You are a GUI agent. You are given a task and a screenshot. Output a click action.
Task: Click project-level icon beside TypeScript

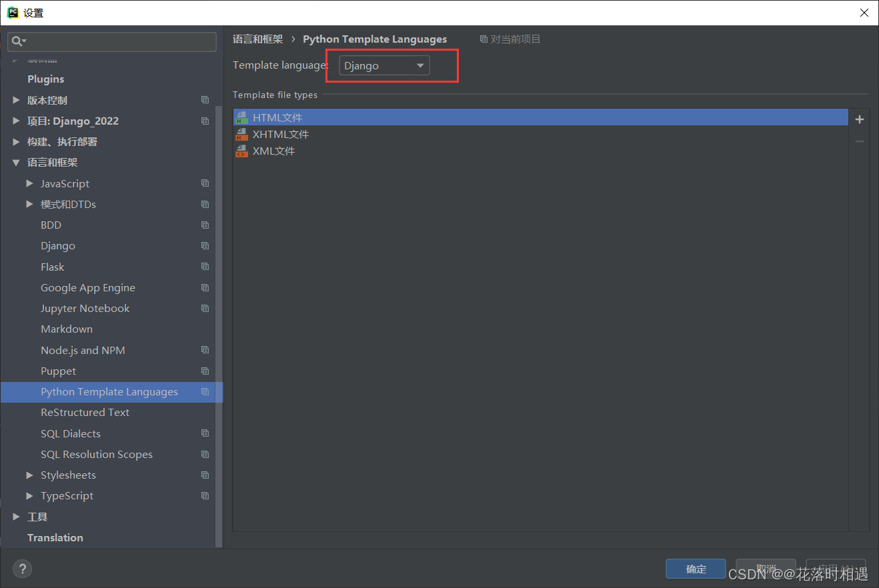tap(205, 495)
